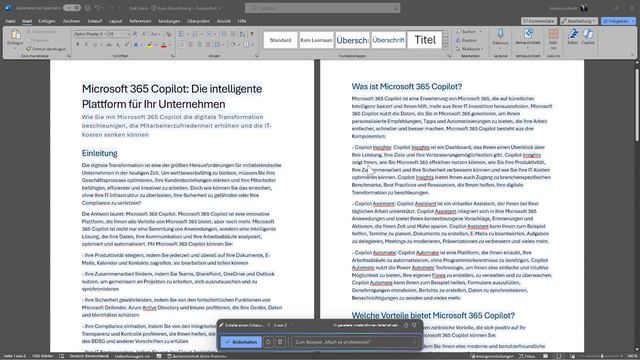Switch to Zeichnen tab
This screenshot has width=640, height=360.
[x=71, y=21]
